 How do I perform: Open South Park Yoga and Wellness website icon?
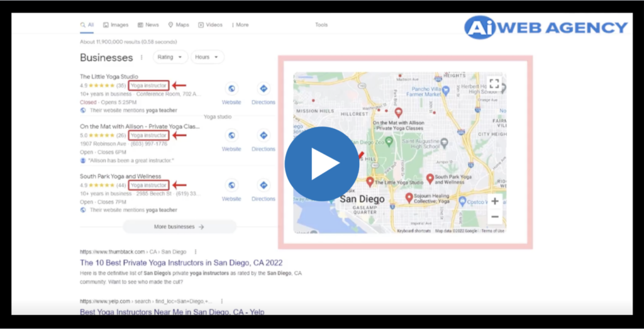coord(231,186)
